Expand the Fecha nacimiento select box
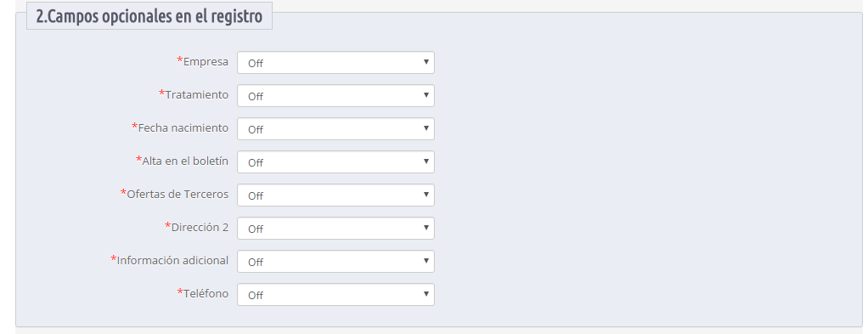 (x=335, y=129)
